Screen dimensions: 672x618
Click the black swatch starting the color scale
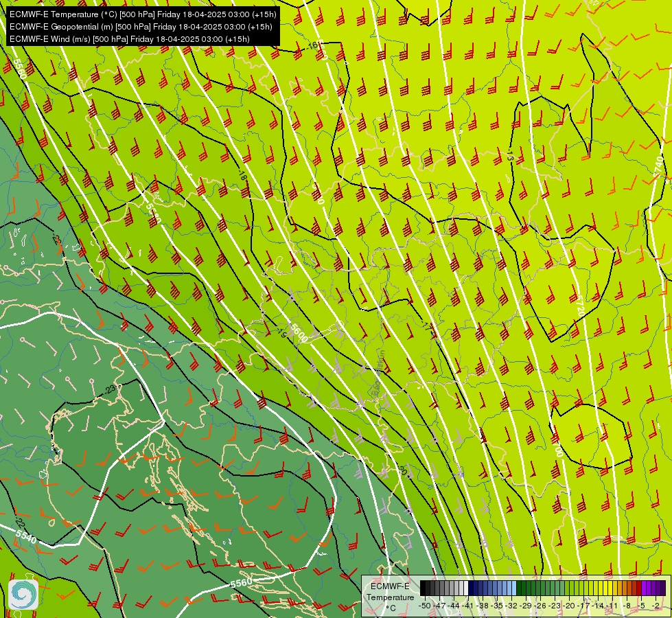[423, 588]
